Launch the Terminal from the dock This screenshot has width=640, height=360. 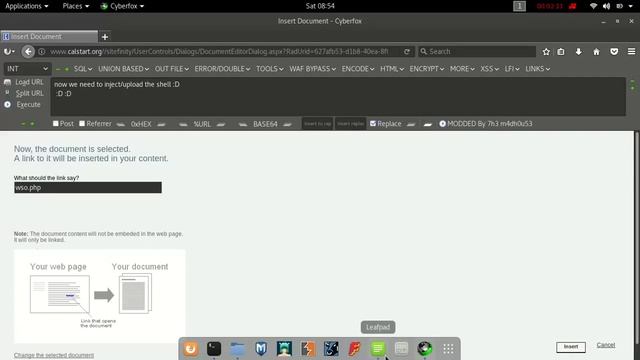[214, 349]
